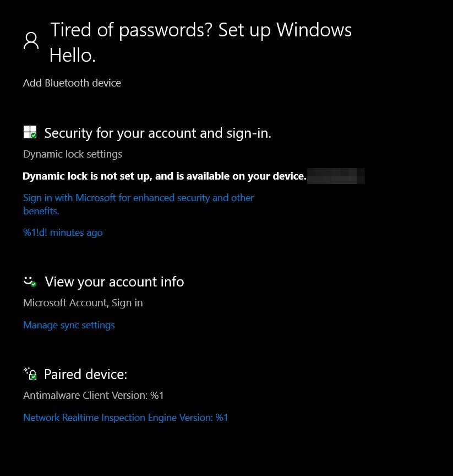Click "Dynamic lock is not set up" status text
This screenshot has height=476, width=453.
[164, 176]
